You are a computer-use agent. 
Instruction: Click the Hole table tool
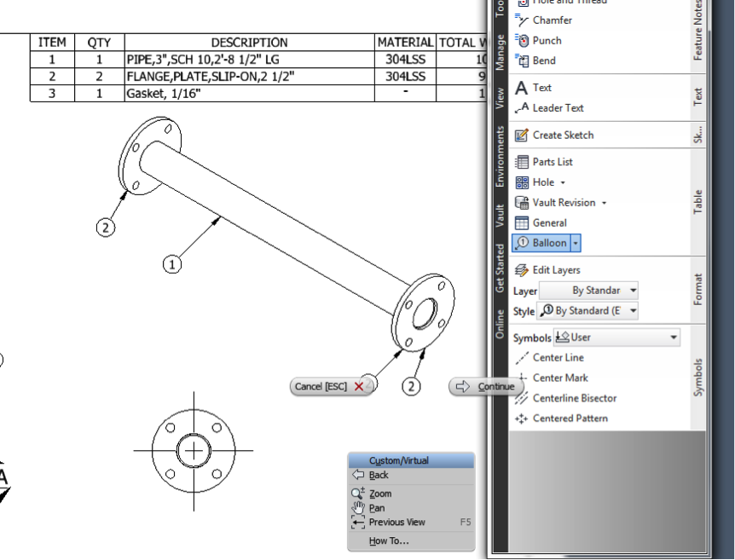point(535,182)
